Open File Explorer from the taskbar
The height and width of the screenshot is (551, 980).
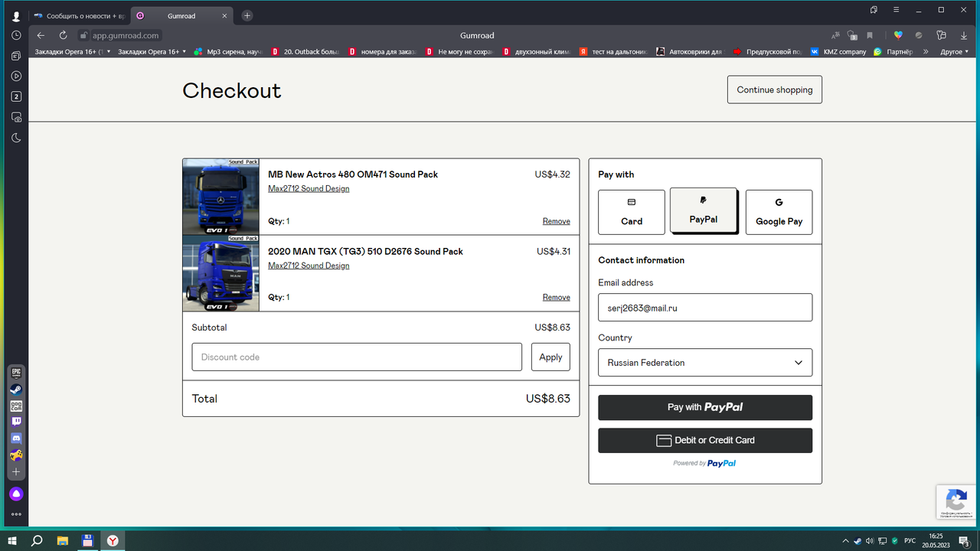[62, 540]
